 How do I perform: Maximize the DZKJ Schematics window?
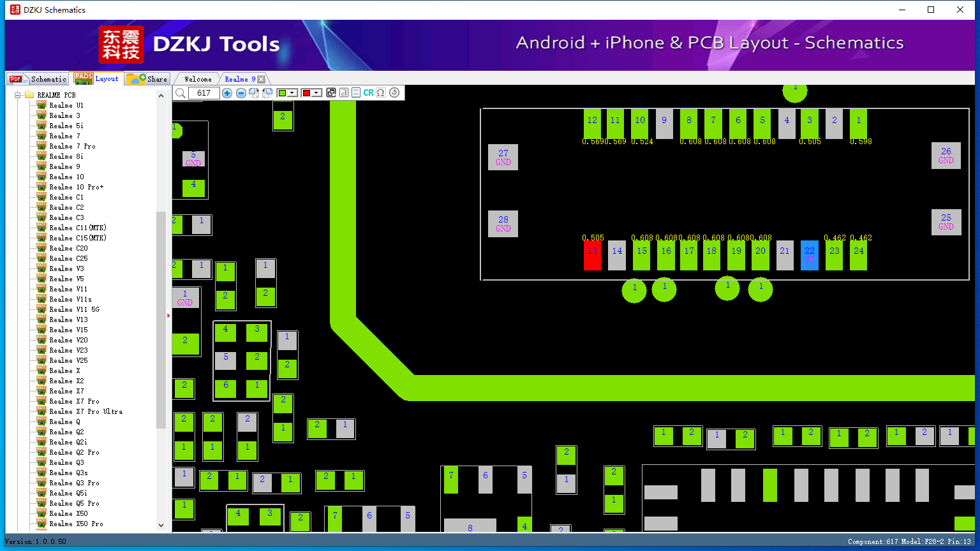click(931, 10)
